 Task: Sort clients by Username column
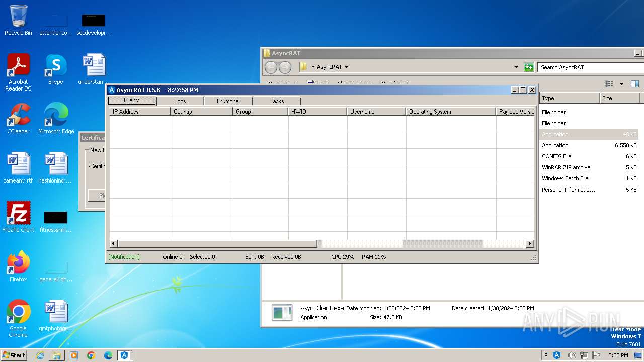[376, 112]
